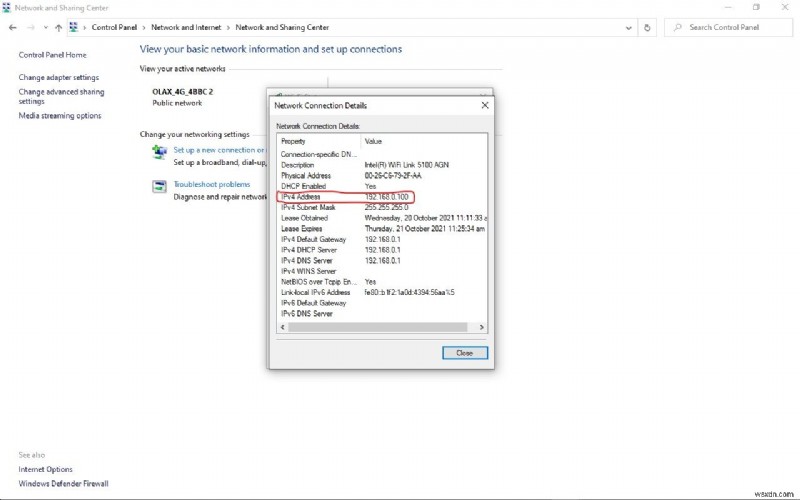The image size is (800, 500).
Task: Click the Control Panel icon in address bar
Action: point(73,28)
